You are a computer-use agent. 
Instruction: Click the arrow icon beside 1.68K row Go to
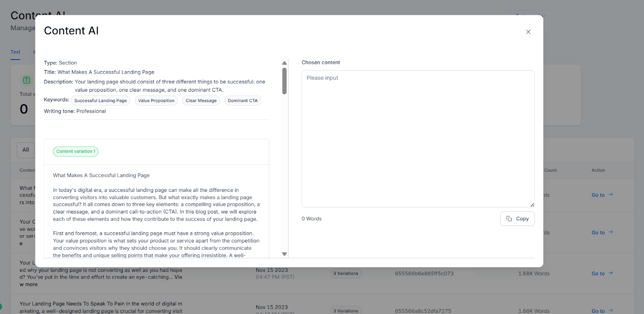[611, 273]
